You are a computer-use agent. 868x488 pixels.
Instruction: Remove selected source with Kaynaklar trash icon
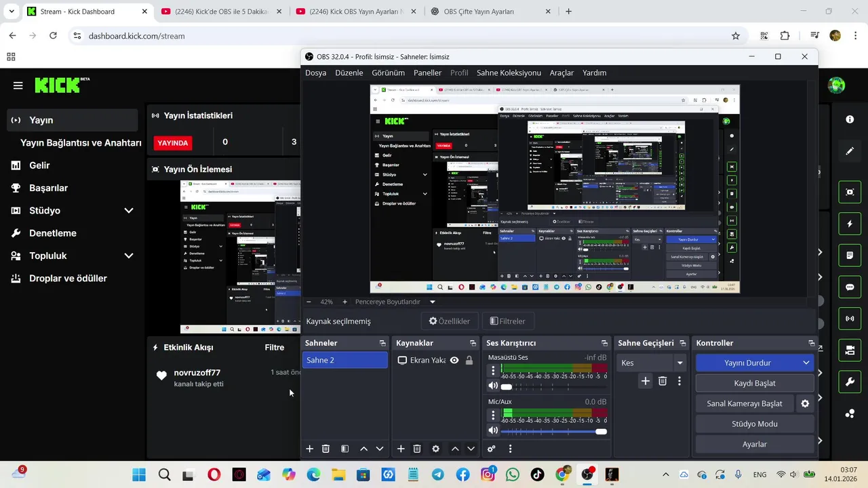click(417, 449)
